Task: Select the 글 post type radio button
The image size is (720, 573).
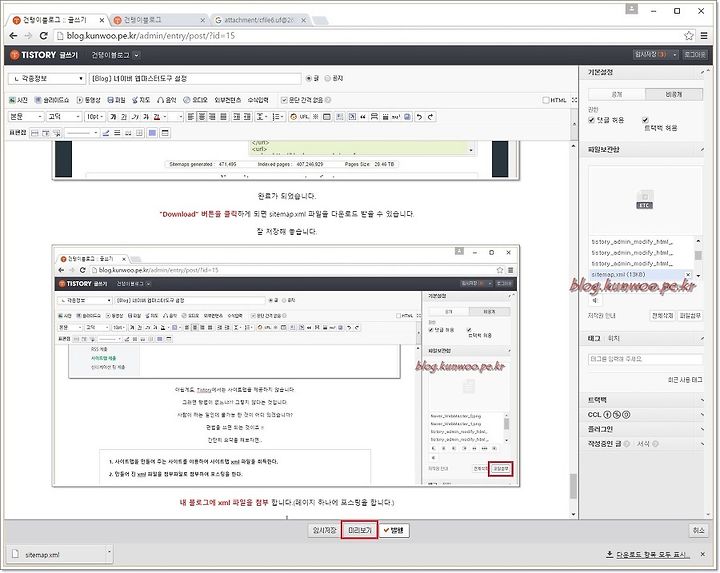Action: (309, 79)
